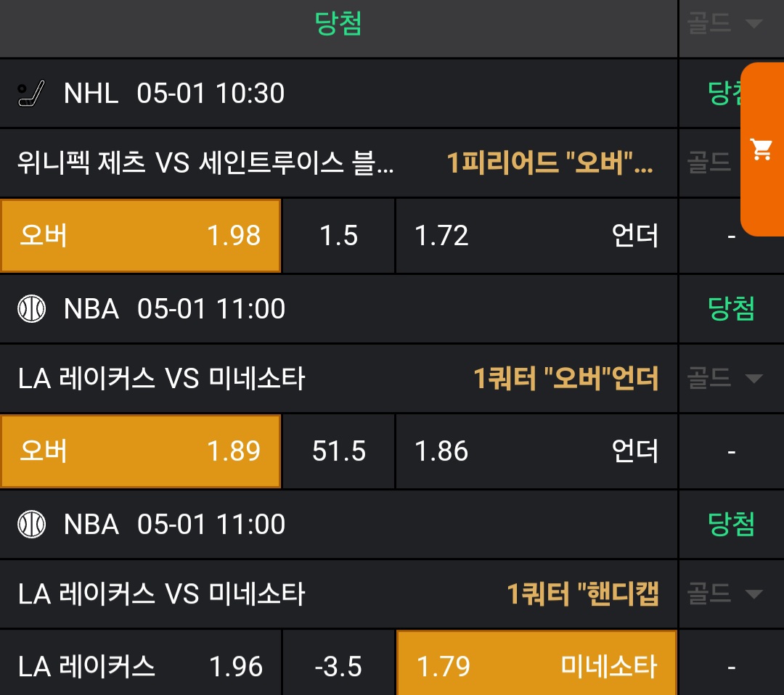This screenshot has height=695, width=784.
Task: Toggle the 미네소타 1.79 handicap selection
Action: tap(536, 665)
